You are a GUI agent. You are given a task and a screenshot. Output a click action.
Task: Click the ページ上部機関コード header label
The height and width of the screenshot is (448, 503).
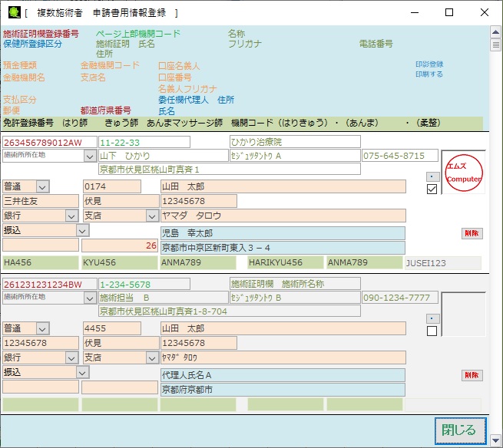pos(138,34)
